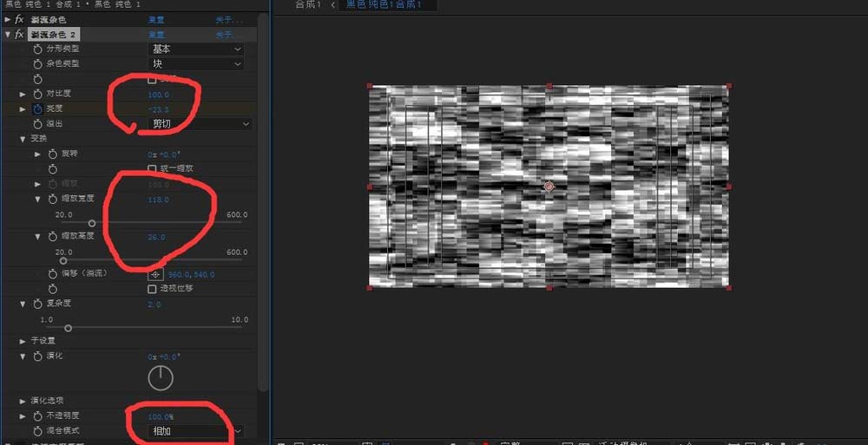Select the 湍流杂色 2 effect name

pyautogui.click(x=54, y=35)
